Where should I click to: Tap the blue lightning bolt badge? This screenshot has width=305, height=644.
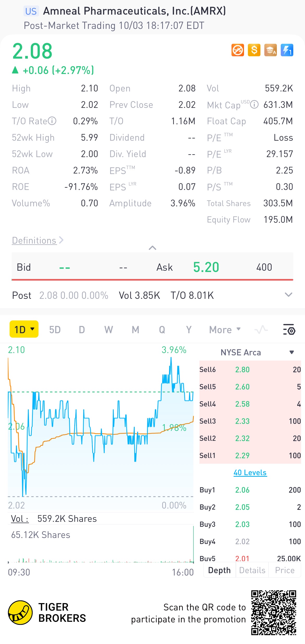coord(287,50)
